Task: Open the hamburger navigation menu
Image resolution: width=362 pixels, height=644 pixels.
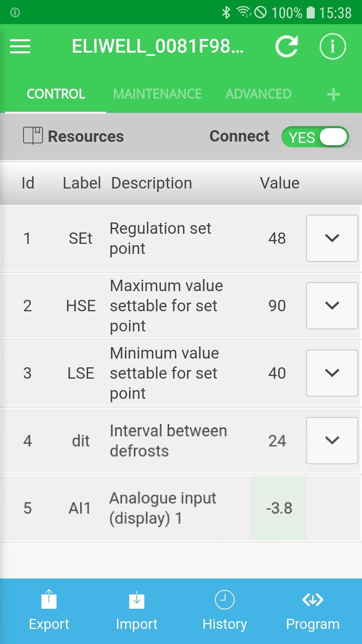Action: pyautogui.click(x=20, y=46)
